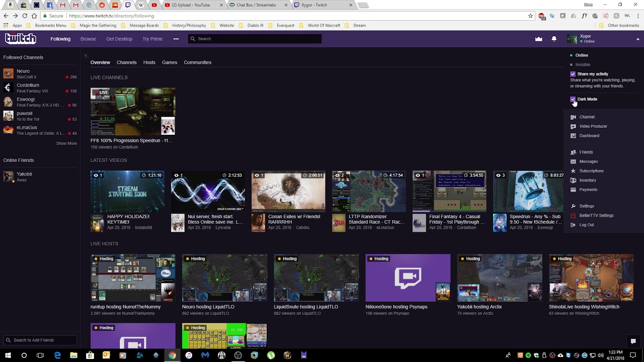Open Windows Task View button
644x362 pixels.
[x=40, y=355]
